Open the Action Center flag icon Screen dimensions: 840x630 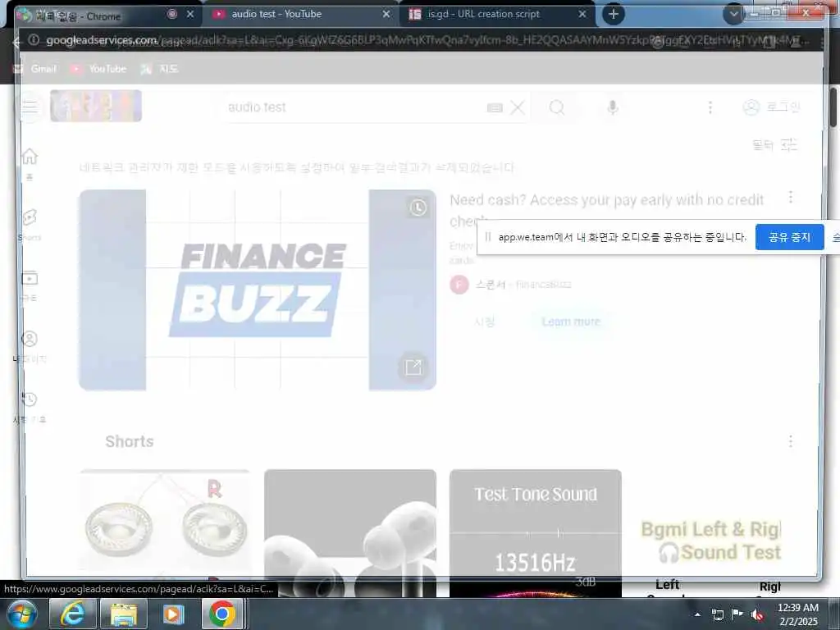(x=737, y=614)
